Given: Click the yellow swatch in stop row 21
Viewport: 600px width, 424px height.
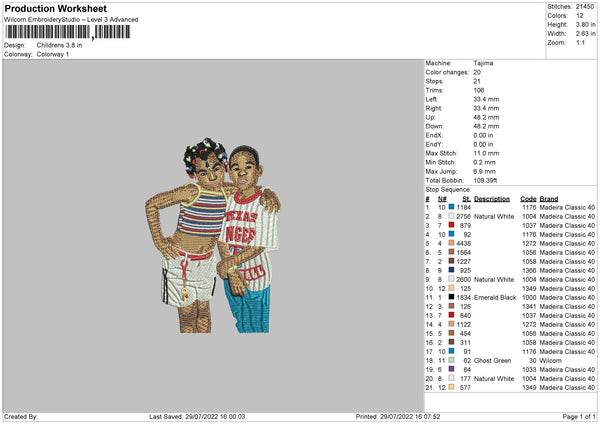Looking at the screenshot, I should (x=452, y=387).
